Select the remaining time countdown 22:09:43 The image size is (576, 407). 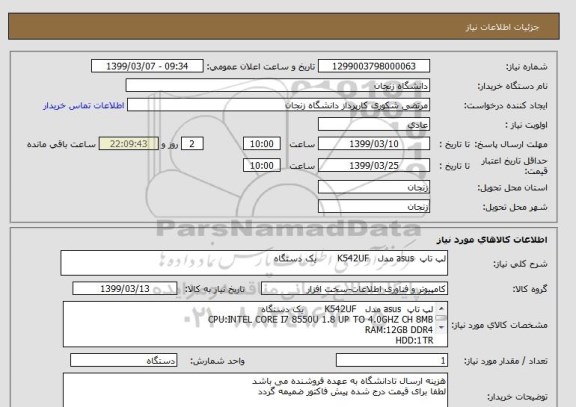click(129, 144)
